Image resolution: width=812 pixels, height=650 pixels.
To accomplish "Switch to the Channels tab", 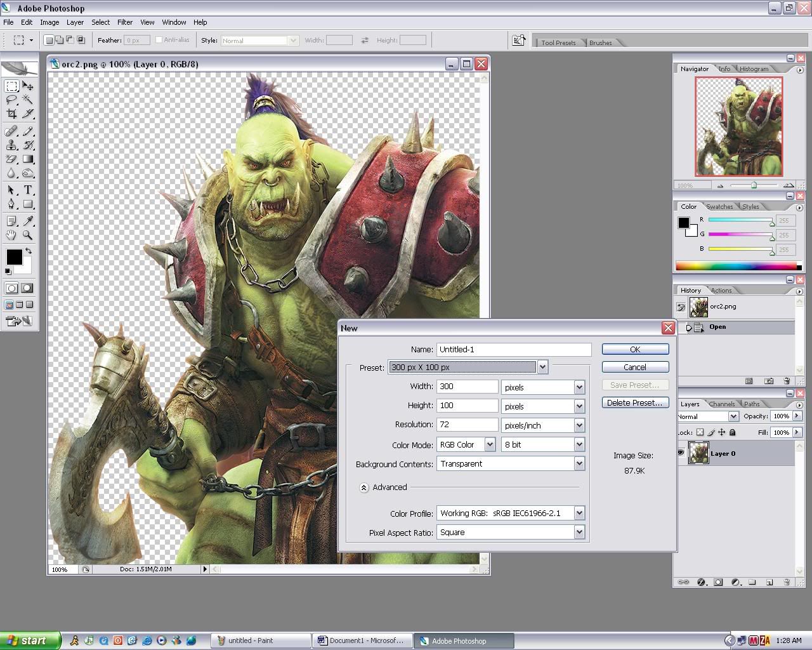I will [722, 404].
